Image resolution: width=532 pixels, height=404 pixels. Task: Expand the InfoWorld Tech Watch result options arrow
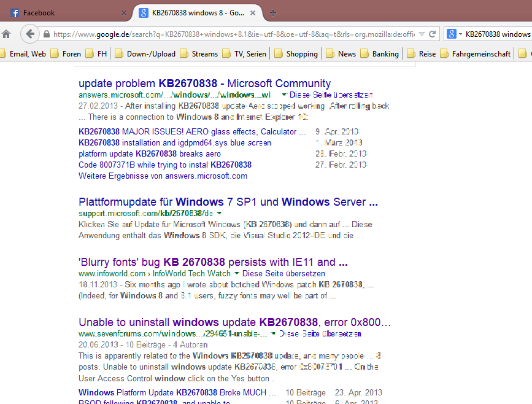(237, 273)
